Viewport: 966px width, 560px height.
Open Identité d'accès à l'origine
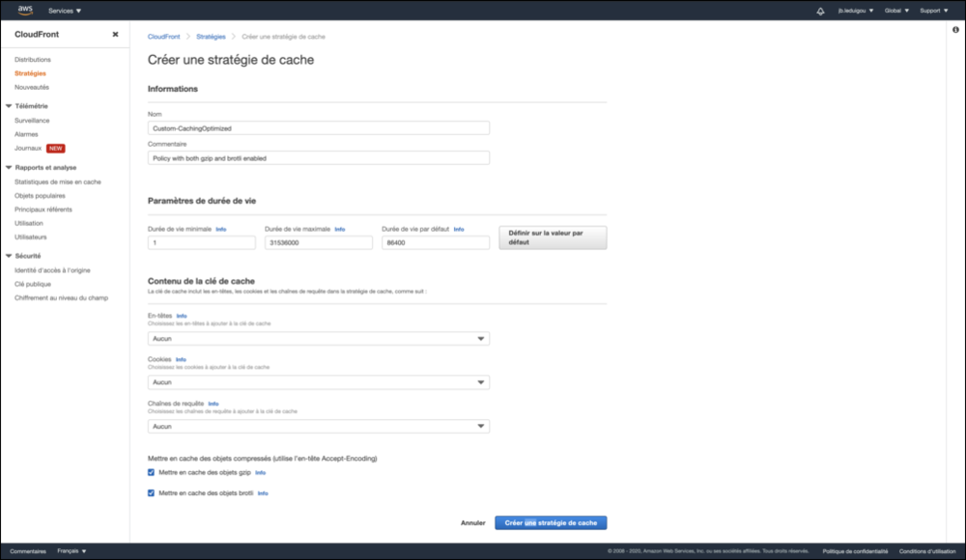[x=52, y=270]
